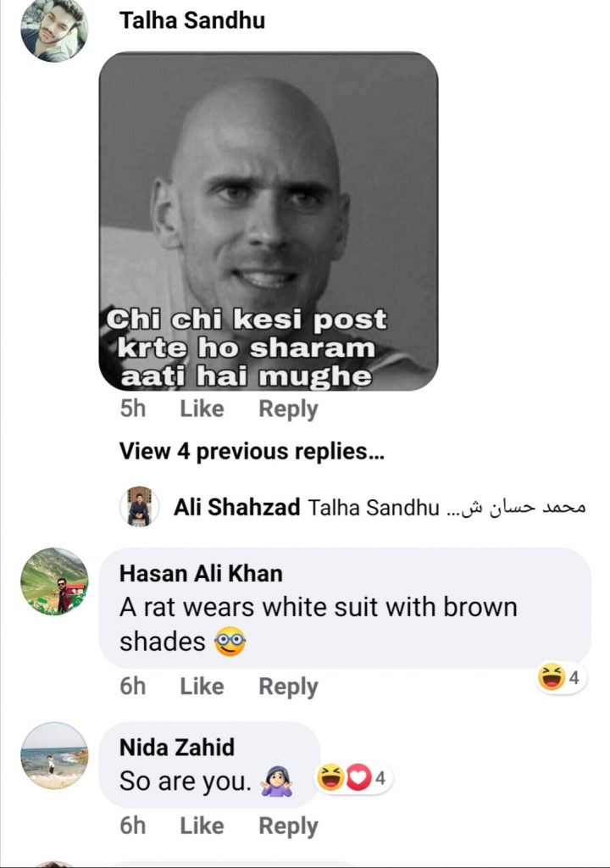The image size is (610, 868).
Task: Expand Ali Shahzad's truncated reply
Action: (516, 507)
